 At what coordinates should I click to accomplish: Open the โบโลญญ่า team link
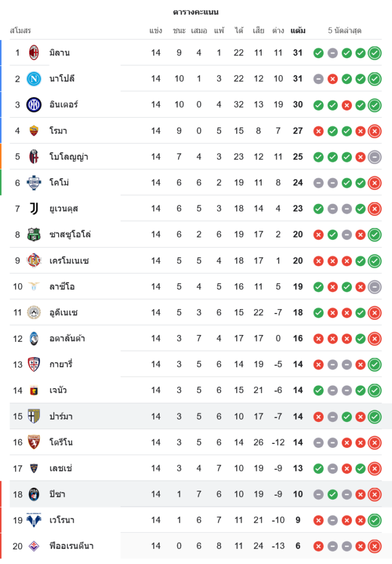(68, 157)
